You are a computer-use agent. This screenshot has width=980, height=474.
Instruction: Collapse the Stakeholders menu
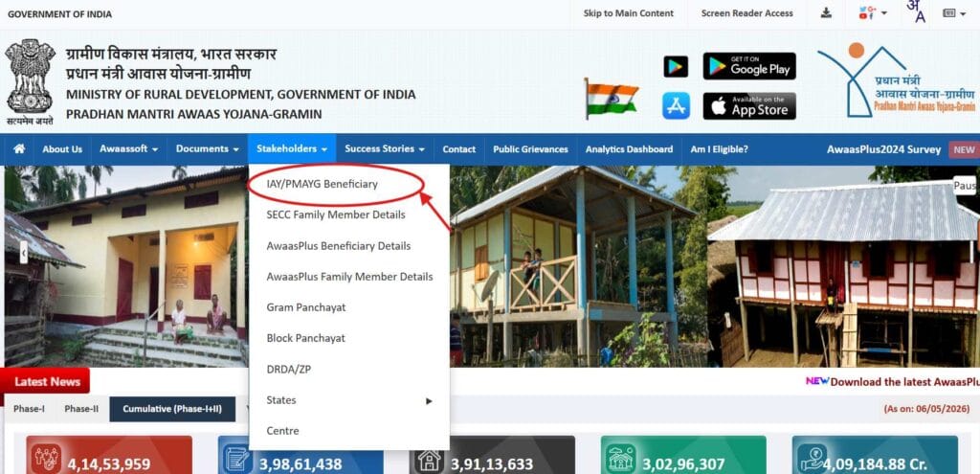coord(292,149)
